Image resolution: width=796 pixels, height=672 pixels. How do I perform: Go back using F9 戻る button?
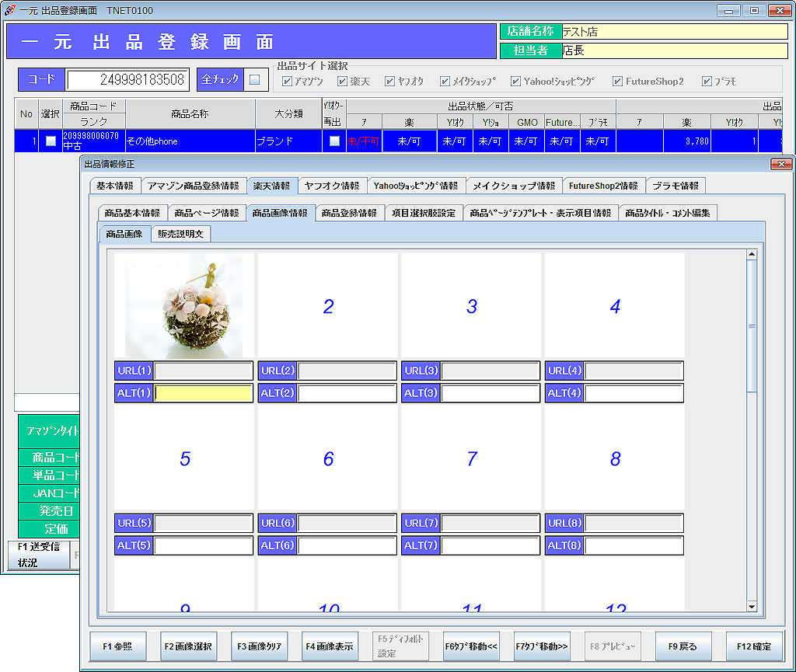pyautogui.click(x=683, y=646)
